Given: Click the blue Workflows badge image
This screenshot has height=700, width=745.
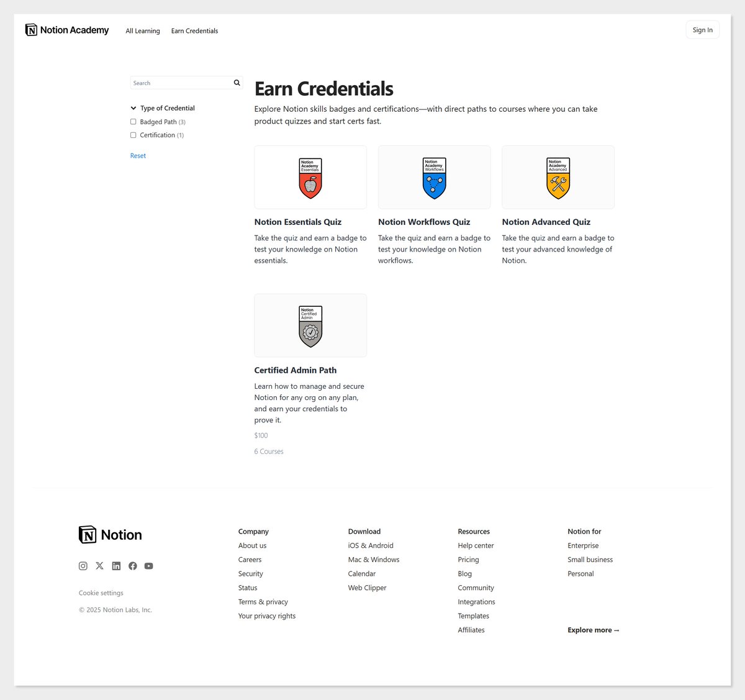Looking at the screenshot, I should (x=435, y=178).
